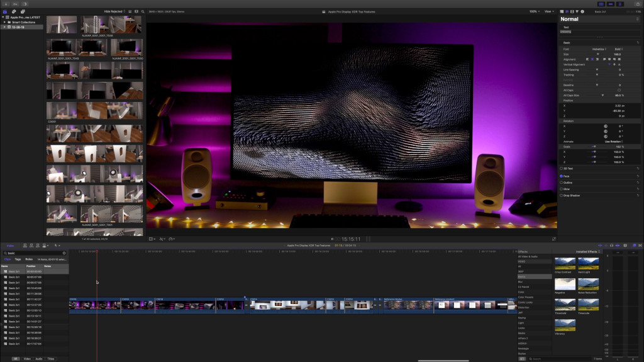Click the Index button above timeline

tap(10, 246)
